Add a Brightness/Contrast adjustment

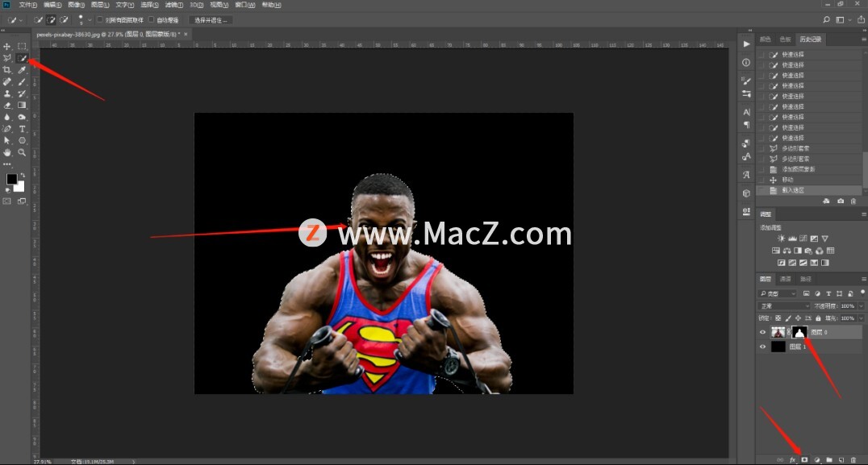pos(781,239)
